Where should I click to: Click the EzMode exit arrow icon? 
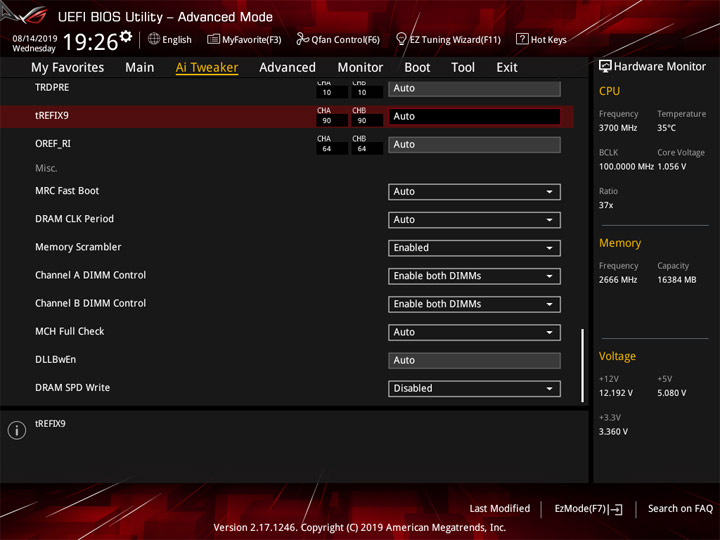[x=616, y=509]
